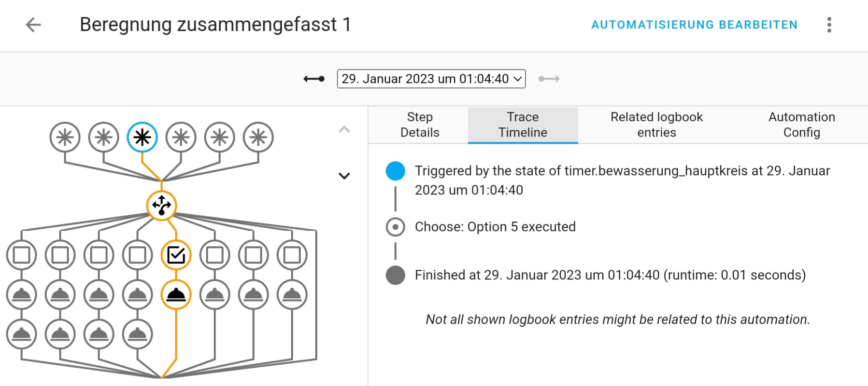Click the Choose Option 5 timeline marker
The image size is (868, 386).
395,227
